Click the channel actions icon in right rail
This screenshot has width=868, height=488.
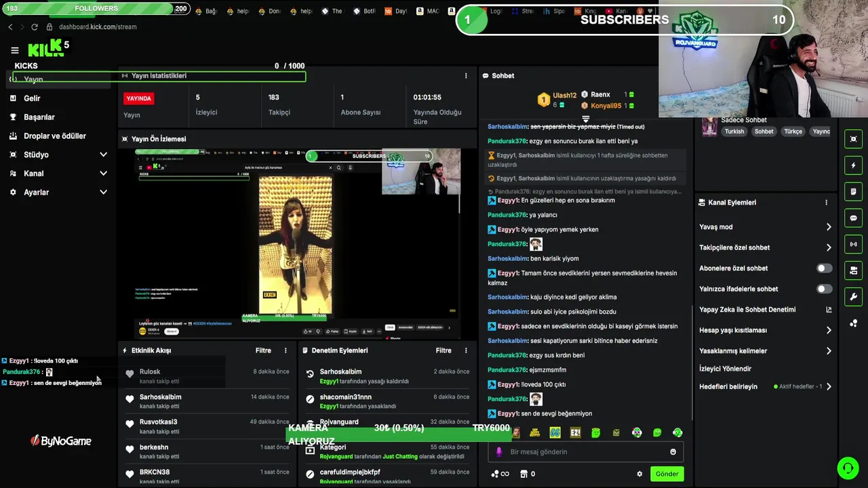[x=853, y=270]
